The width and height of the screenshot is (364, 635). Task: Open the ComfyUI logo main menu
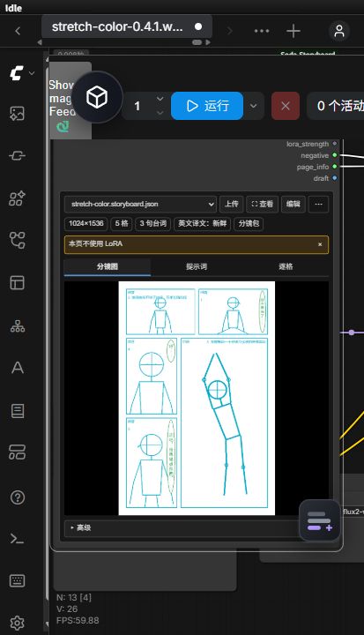coord(17,73)
